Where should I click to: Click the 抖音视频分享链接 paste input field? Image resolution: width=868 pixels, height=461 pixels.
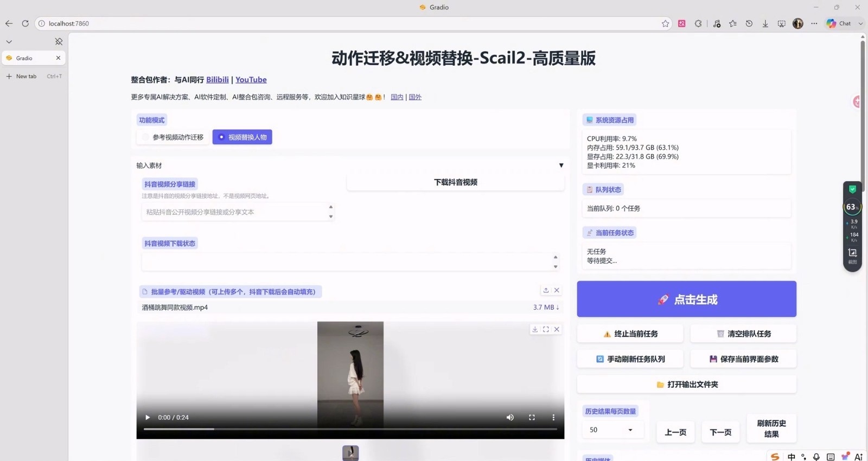point(238,212)
